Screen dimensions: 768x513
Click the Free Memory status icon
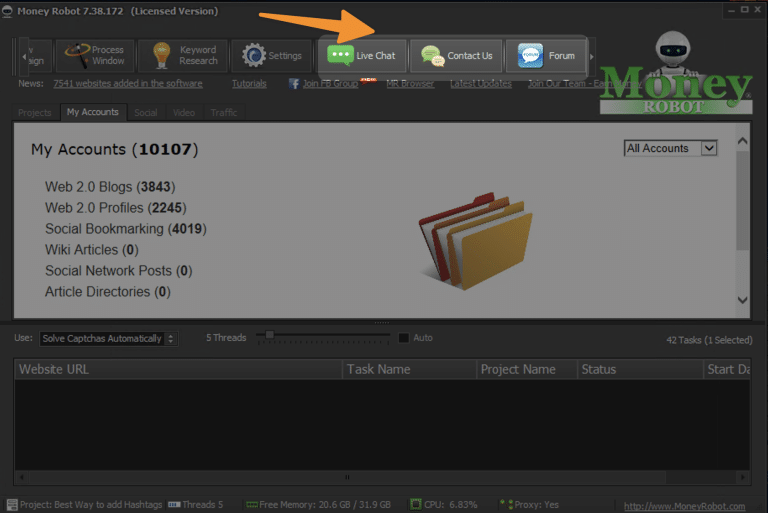point(252,505)
